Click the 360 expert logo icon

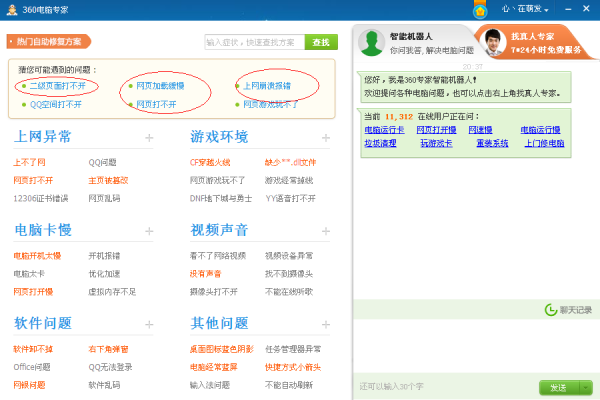point(12,10)
